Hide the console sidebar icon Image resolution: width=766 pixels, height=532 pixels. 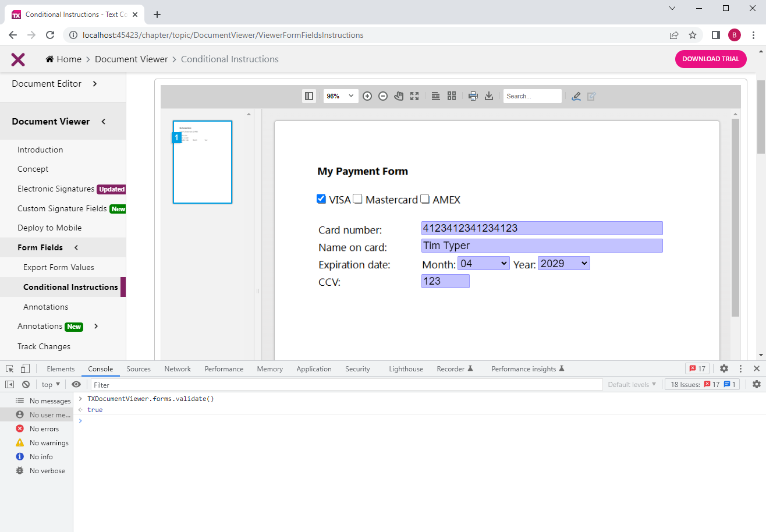pos(9,384)
